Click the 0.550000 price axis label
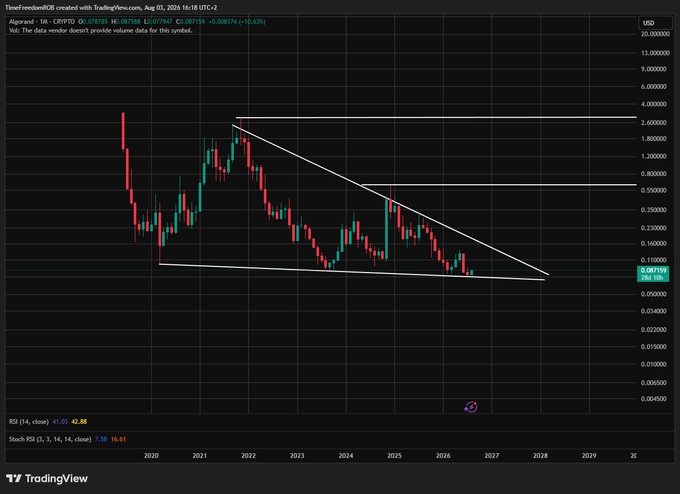This screenshot has height=494, width=680. (655, 190)
